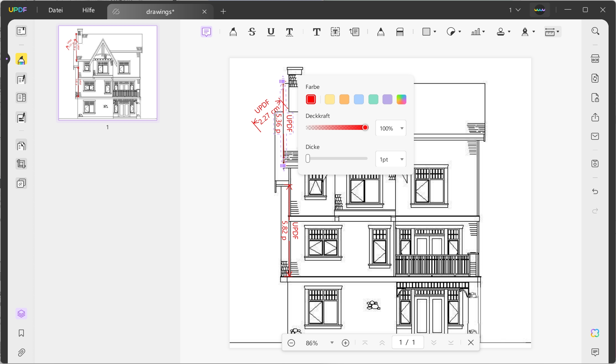Select the strikethrough text tool
616x364 pixels.
click(252, 32)
